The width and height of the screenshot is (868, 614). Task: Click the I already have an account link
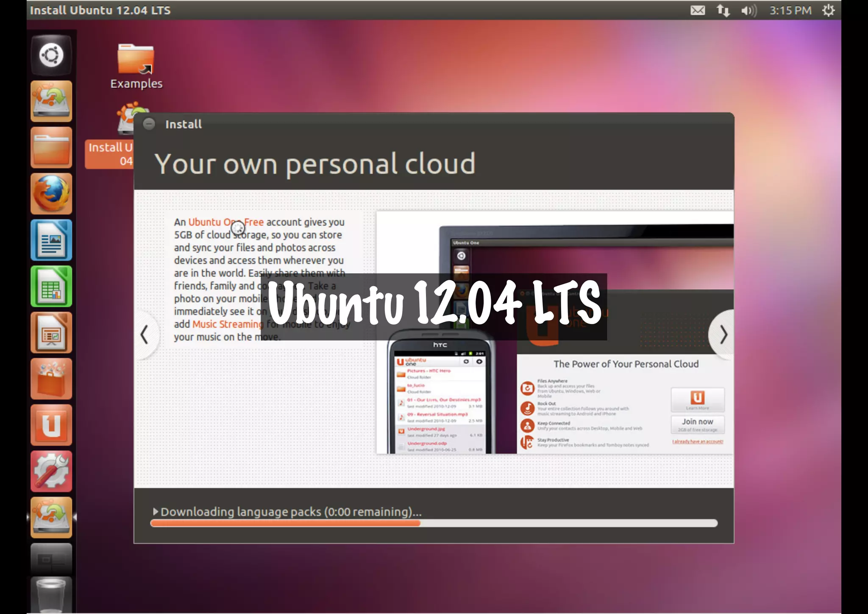click(698, 441)
